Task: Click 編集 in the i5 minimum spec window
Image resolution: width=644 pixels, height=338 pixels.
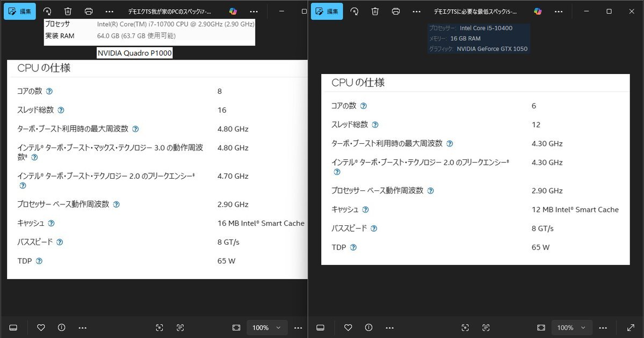Action: (x=327, y=11)
